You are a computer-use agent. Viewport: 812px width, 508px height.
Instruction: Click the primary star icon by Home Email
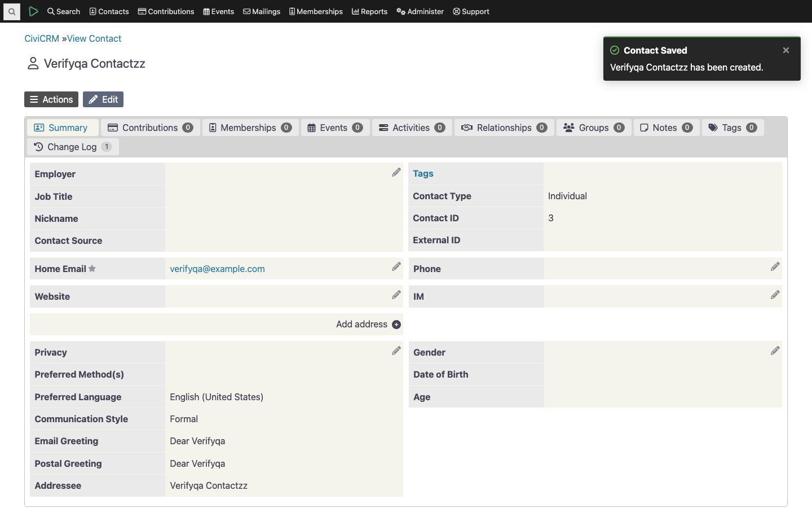[x=92, y=269]
